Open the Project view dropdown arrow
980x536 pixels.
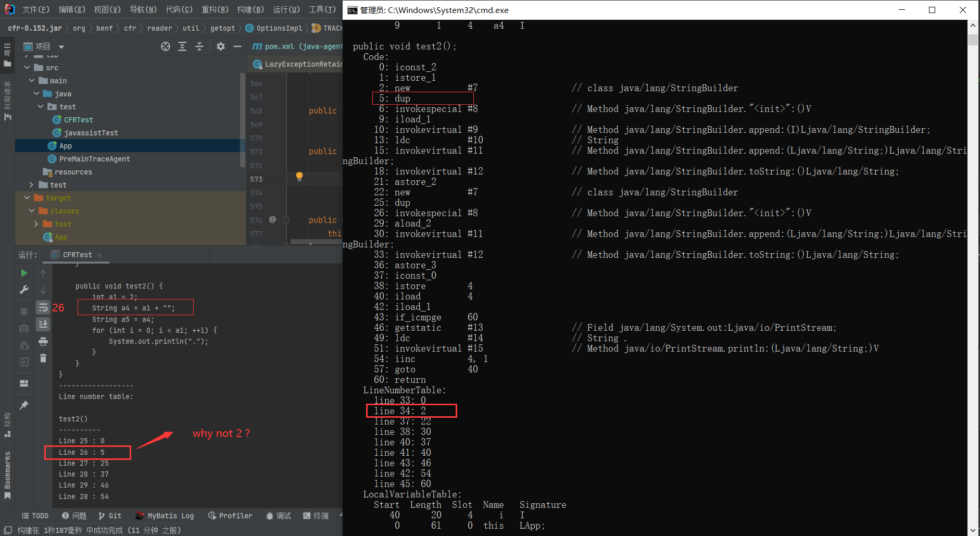[61, 46]
